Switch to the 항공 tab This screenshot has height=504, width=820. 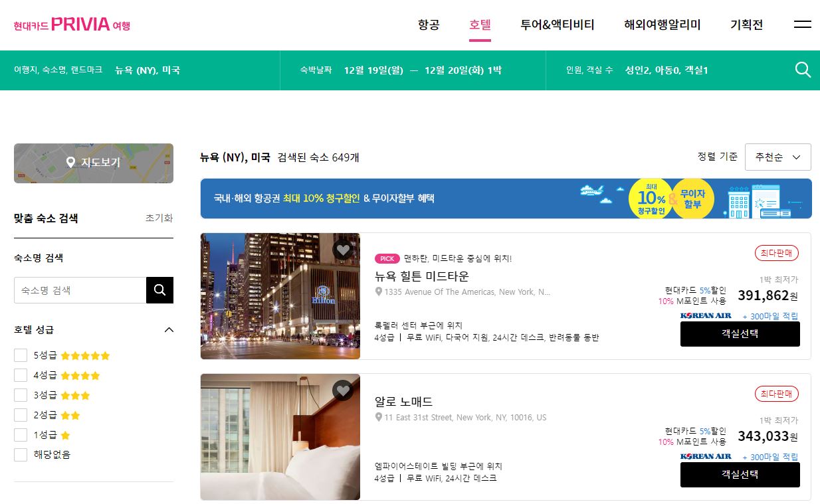coord(429,25)
